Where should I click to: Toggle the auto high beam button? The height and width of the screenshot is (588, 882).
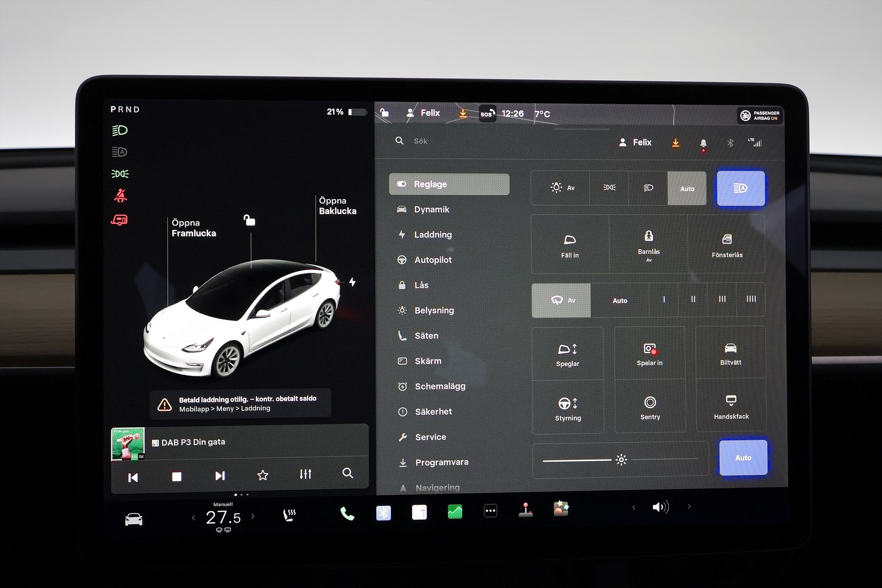click(x=741, y=188)
